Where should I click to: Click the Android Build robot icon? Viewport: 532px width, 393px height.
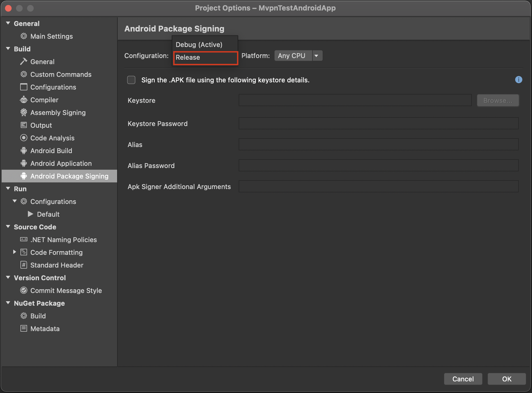pos(24,151)
